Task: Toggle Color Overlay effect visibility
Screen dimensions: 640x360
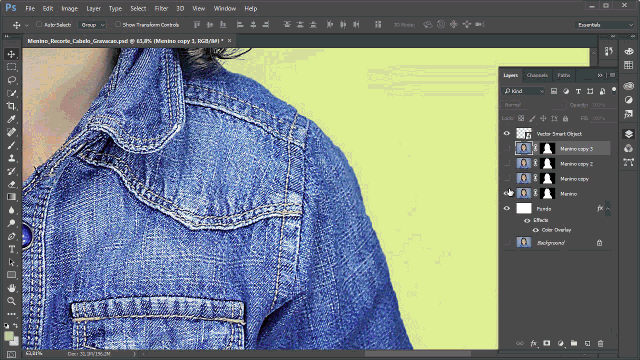Action: (536, 230)
